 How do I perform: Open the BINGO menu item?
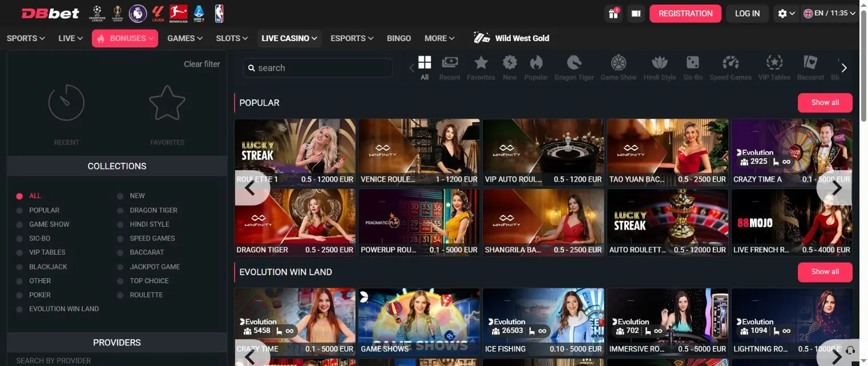coord(399,38)
